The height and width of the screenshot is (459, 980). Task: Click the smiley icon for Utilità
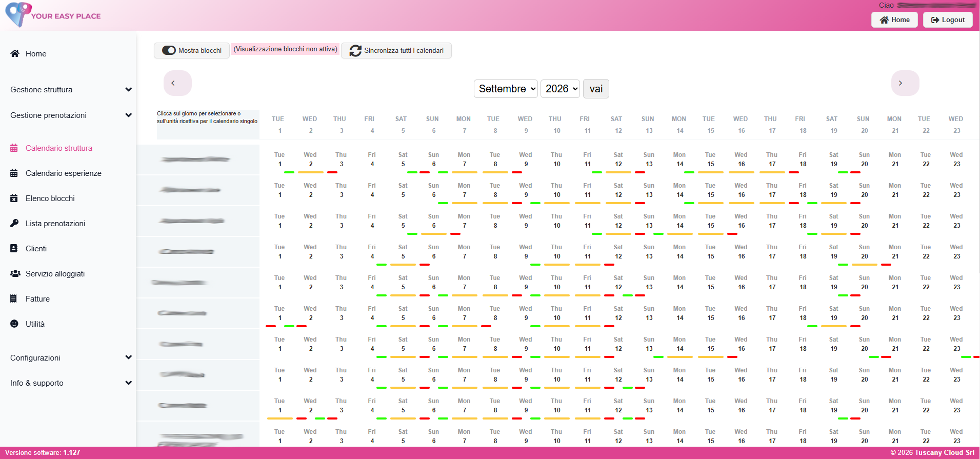pyautogui.click(x=14, y=324)
